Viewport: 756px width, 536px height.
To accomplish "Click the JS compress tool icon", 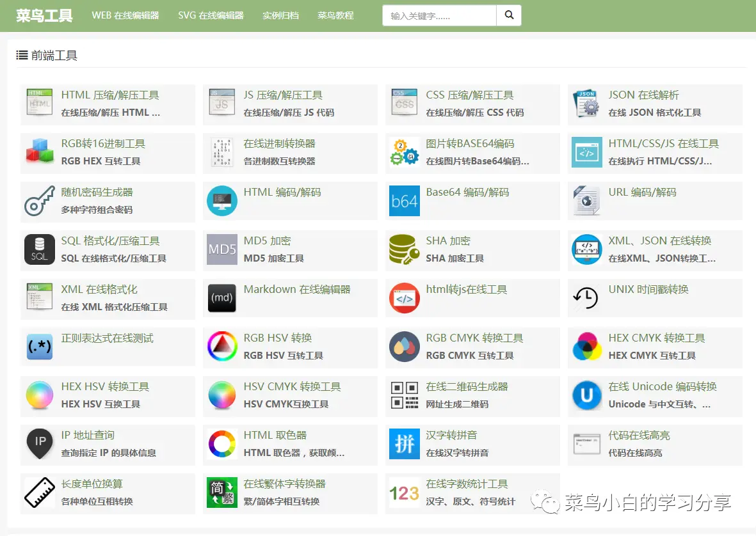I will 221,102.
